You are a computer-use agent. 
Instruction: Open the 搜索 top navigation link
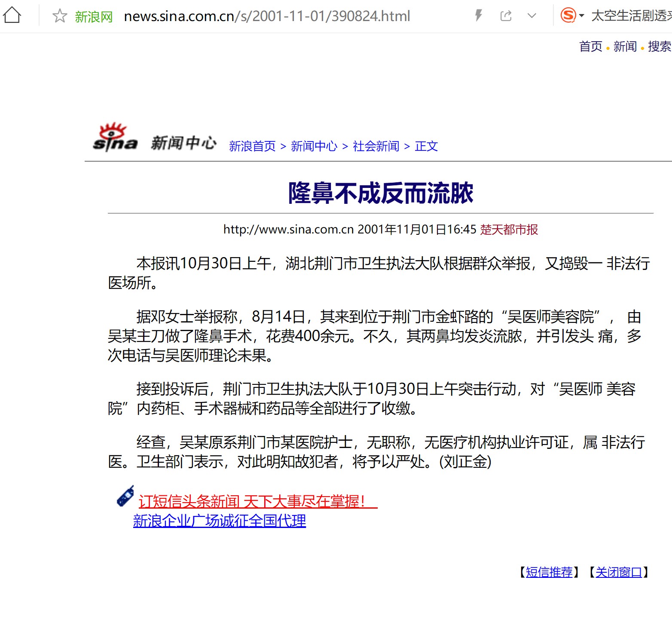click(660, 46)
